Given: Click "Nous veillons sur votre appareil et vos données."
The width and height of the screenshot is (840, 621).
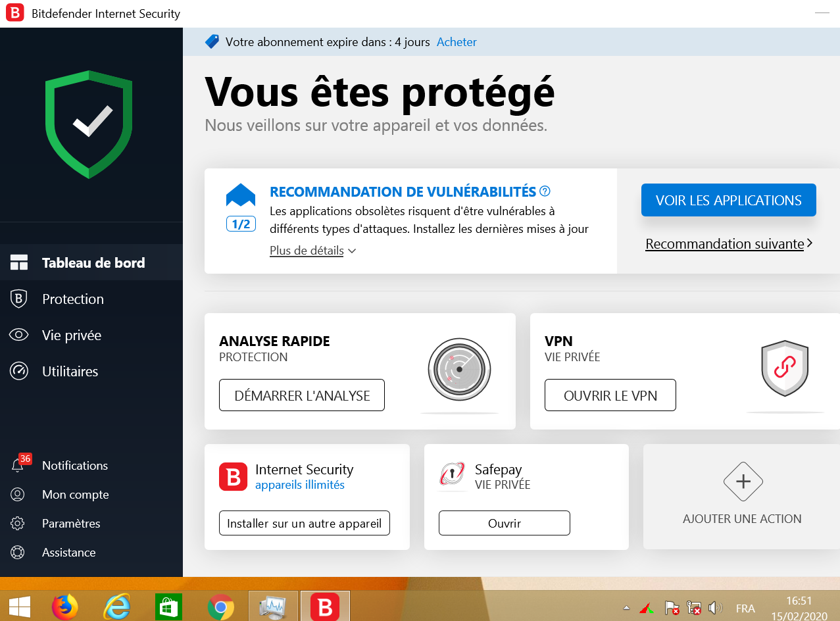Looking at the screenshot, I should (x=376, y=125).
